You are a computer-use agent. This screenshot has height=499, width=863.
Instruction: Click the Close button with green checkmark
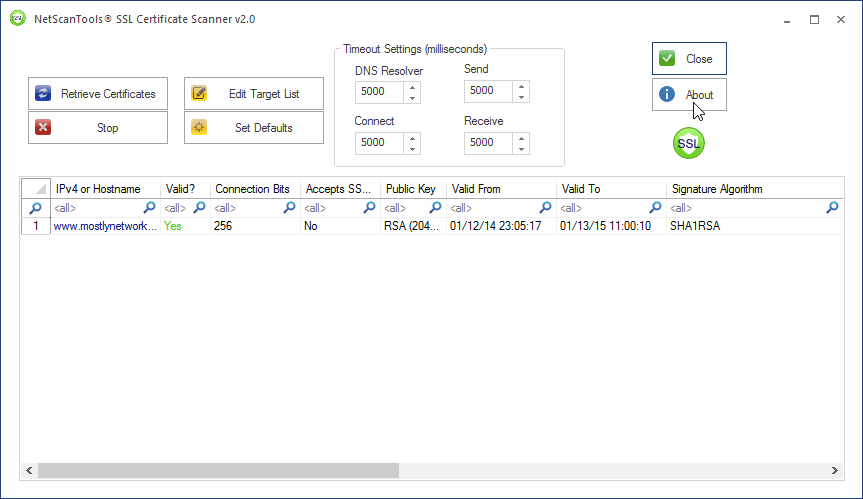pyautogui.click(x=689, y=58)
